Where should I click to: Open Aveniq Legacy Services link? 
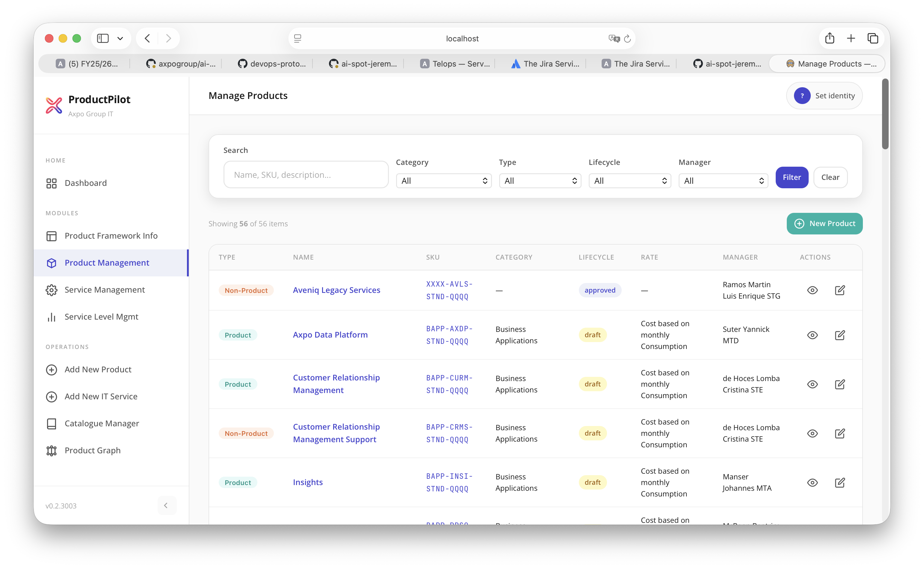tap(336, 290)
